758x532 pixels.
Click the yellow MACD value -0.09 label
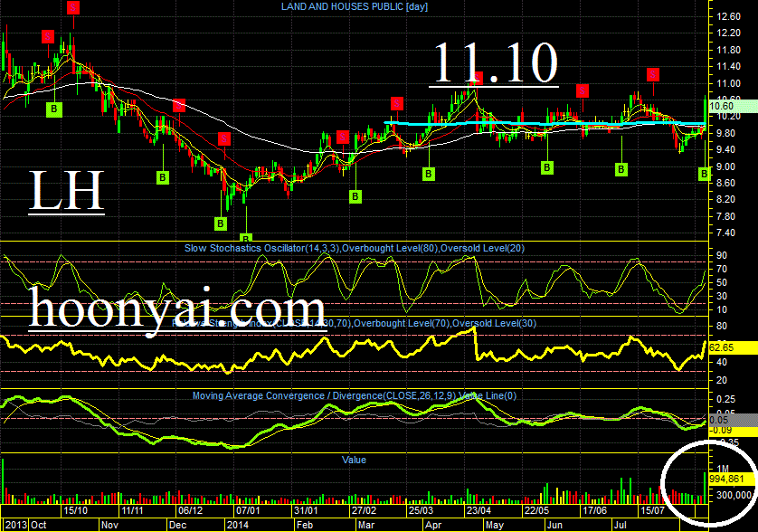[733, 430]
